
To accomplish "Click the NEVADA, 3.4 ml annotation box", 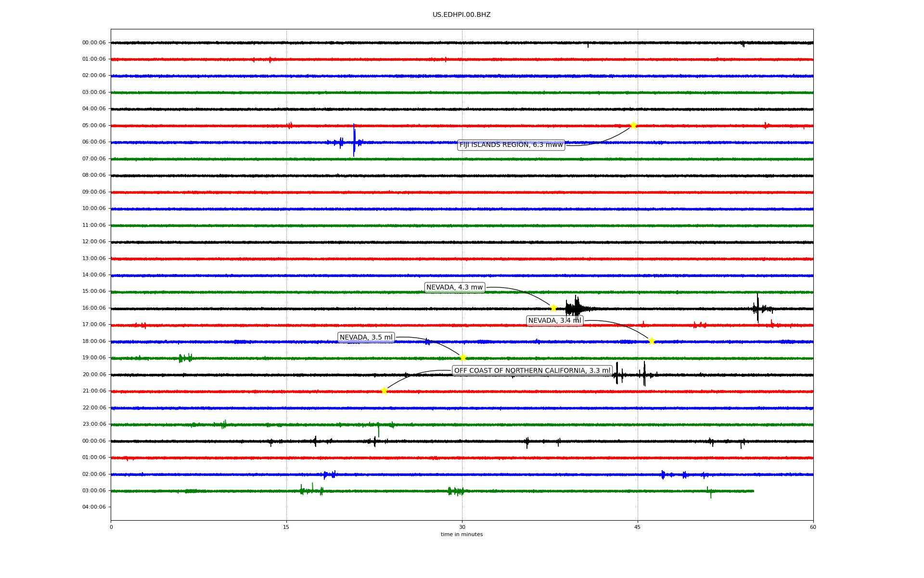I will [554, 321].
